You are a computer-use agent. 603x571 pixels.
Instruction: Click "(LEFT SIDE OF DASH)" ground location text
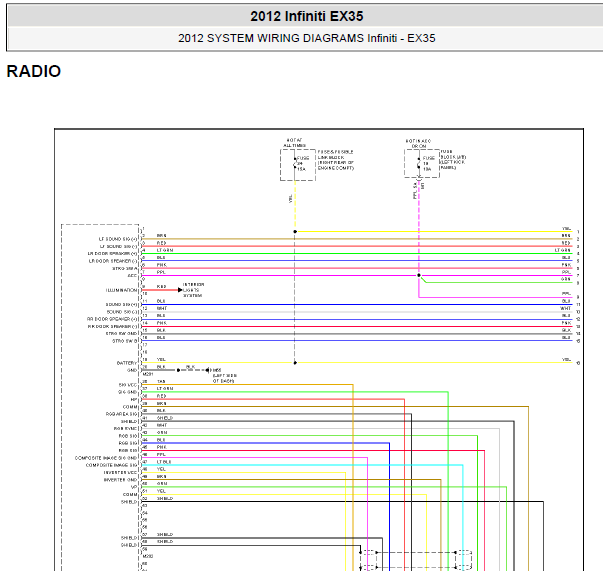pyautogui.click(x=225, y=378)
